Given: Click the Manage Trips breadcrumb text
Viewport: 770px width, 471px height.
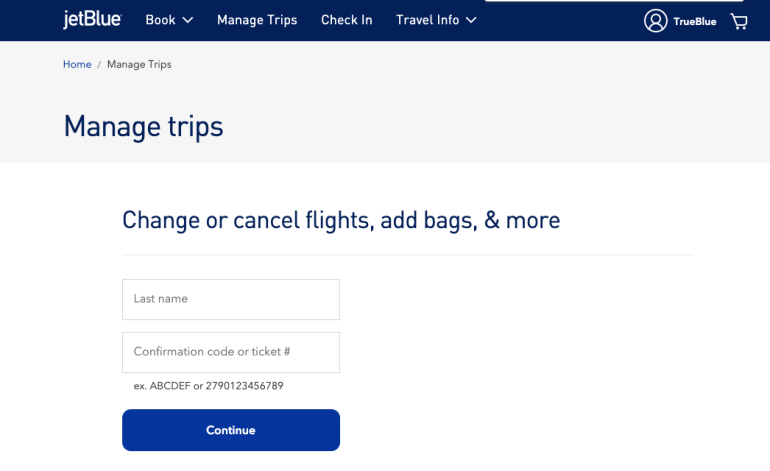Looking at the screenshot, I should [x=139, y=64].
